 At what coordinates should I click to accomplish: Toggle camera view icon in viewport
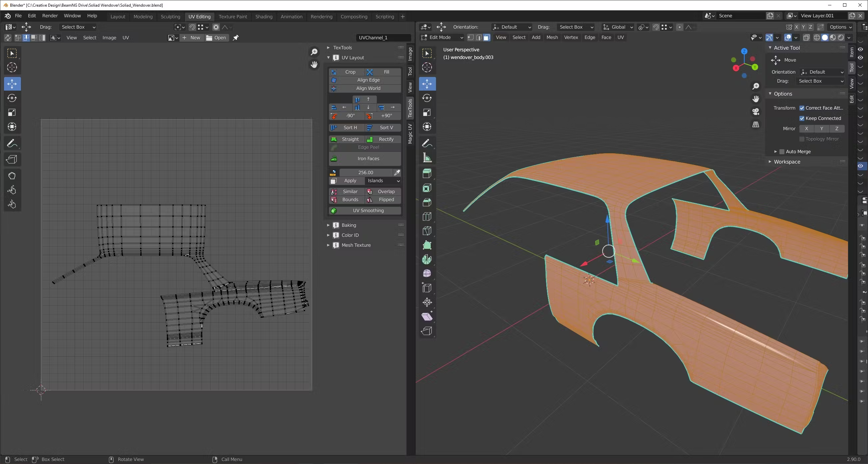(x=756, y=112)
